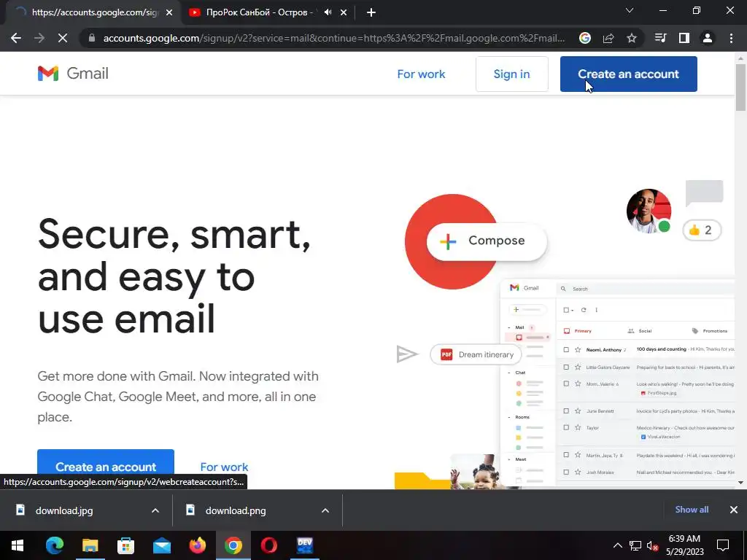Image resolution: width=747 pixels, height=560 pixels.
Task: Close the ПроРок СанБой YouTube tab
Action: tap(344, 12)
